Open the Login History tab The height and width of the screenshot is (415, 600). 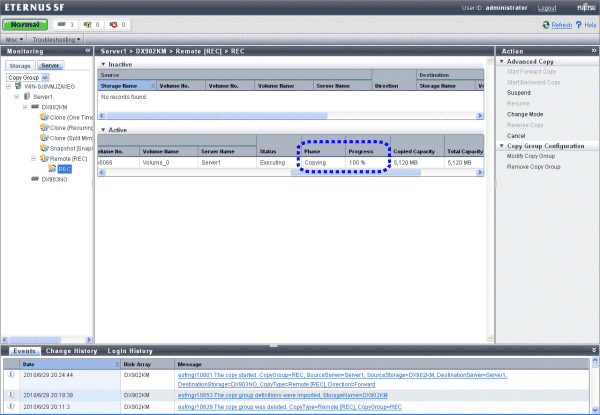[x=130, y=351]
